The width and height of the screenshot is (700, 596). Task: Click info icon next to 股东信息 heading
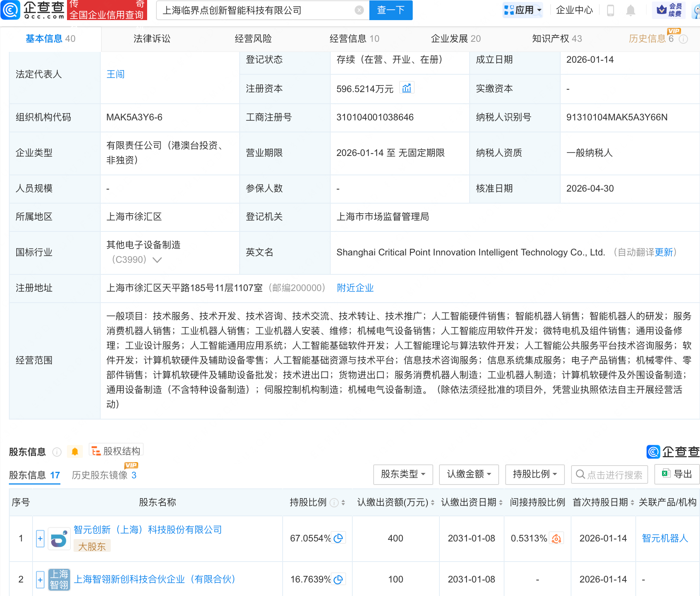click(57, 452)
